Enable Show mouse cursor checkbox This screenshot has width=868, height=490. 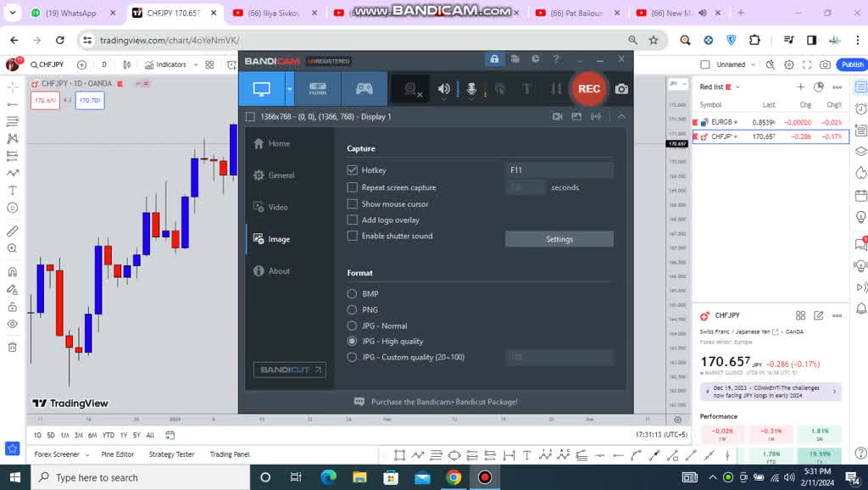[x=353, y=204]
